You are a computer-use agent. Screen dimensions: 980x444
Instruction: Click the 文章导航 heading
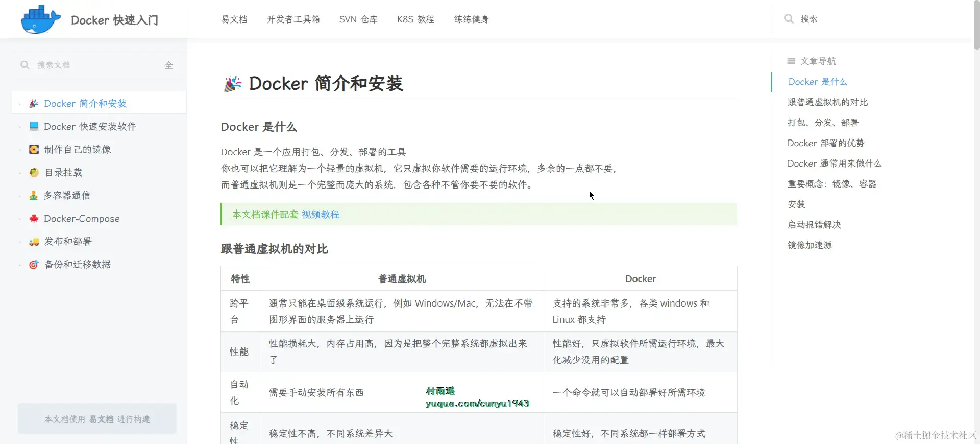coord(818,61)
